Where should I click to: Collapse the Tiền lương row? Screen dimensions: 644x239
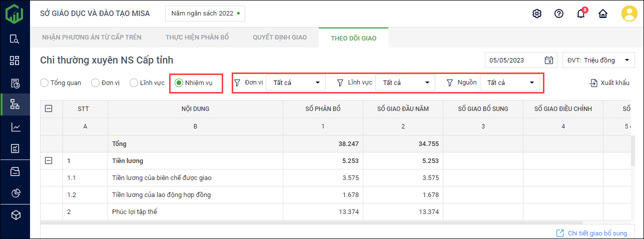pyautogui.click(x=49, y=160)
